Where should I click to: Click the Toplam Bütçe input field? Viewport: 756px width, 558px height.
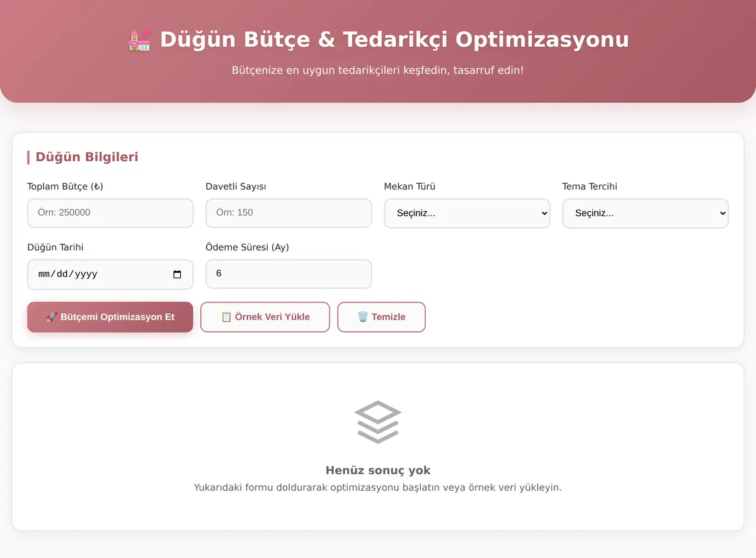click(x=110, y=213)
